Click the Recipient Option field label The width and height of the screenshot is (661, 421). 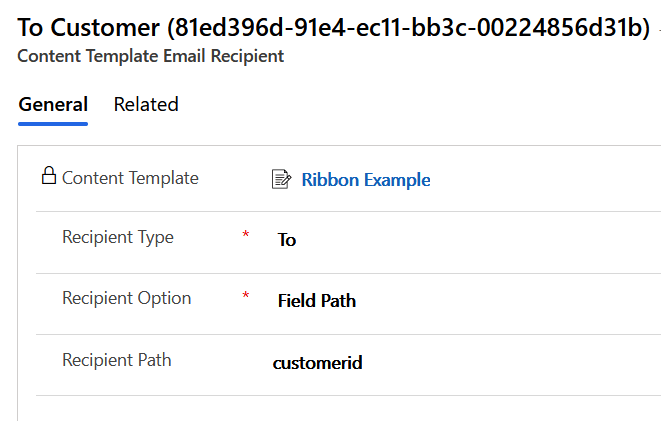127,298
